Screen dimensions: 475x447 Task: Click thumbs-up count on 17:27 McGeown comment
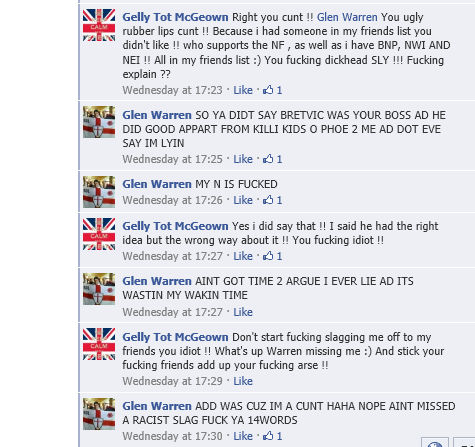pyautogui.click(x=279, y=256)
